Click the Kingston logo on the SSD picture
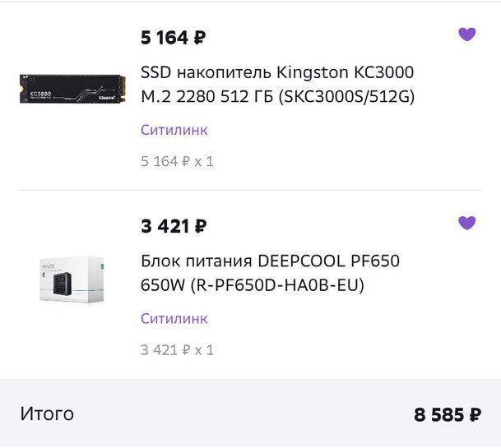 [x=107, y=97]
